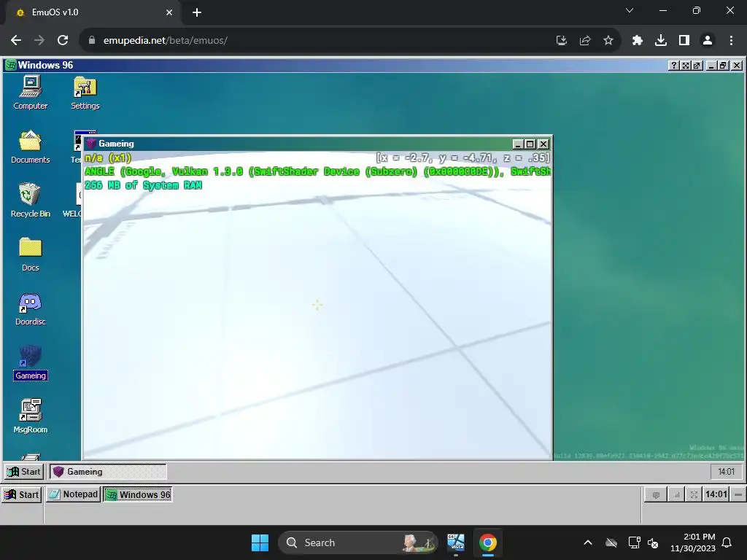
Task: Click the Windows 96 window fullscreen button
Action: (x=686, y=65)
